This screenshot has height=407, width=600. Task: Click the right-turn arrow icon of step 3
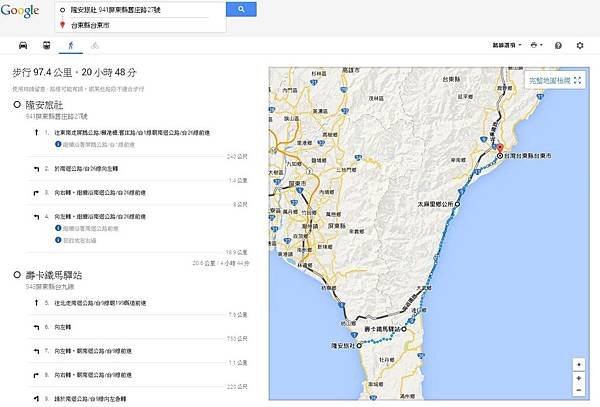coord(36,193)
